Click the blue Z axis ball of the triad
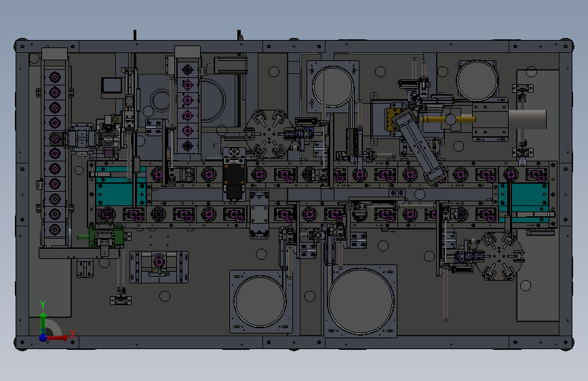Screen dimensions: 588x381 coord(43,338)
